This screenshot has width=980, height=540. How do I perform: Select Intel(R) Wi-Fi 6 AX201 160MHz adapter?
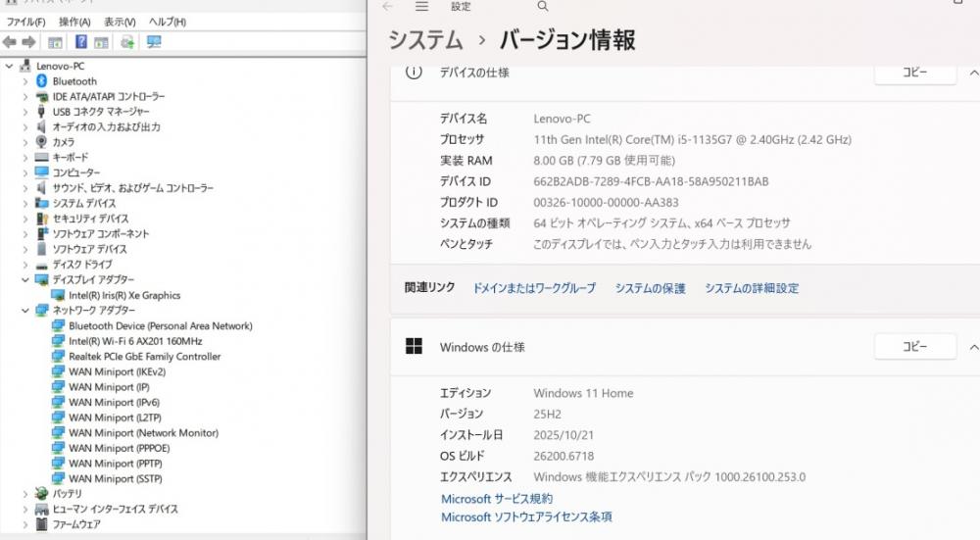coord(135,341)
